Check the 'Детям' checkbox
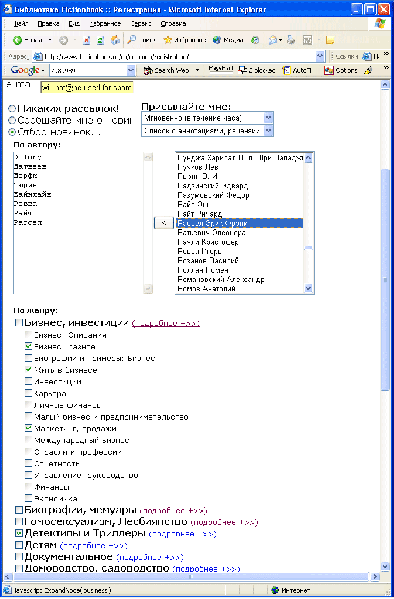 pyautogui.click(x=19, y=545)
